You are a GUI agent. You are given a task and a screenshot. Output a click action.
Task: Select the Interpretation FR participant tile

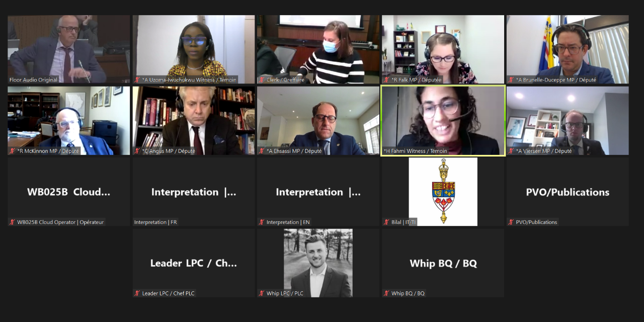coord(194,192)
